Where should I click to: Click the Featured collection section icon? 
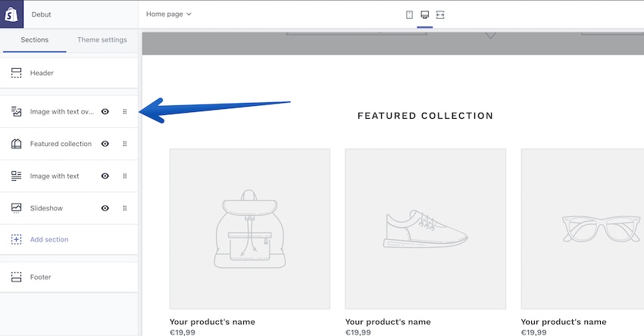[16, 144]
